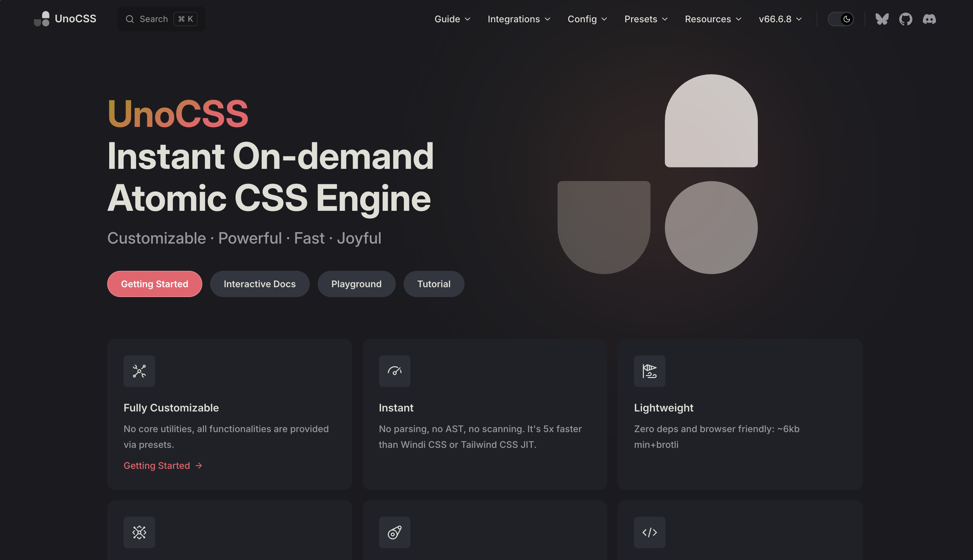Follow the Getting Started arrow link in the card

click(163, 465)
